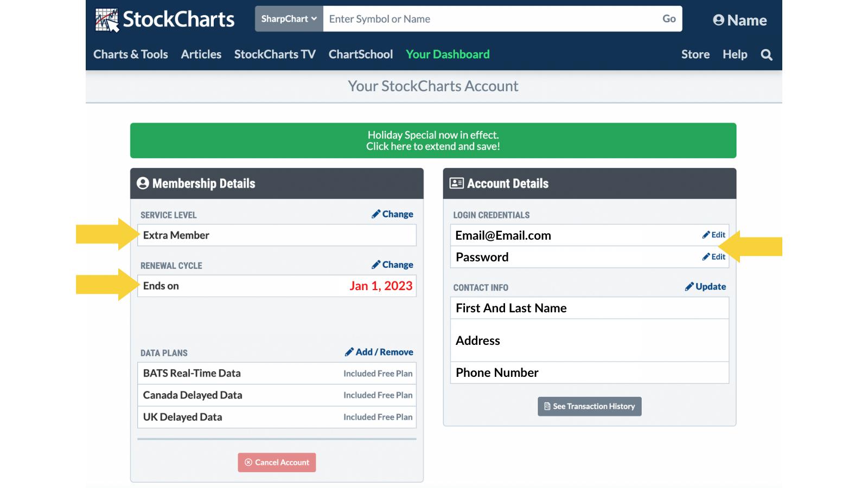868x488 pixels.
Task: Update the contact info
Action: point(705,287)
